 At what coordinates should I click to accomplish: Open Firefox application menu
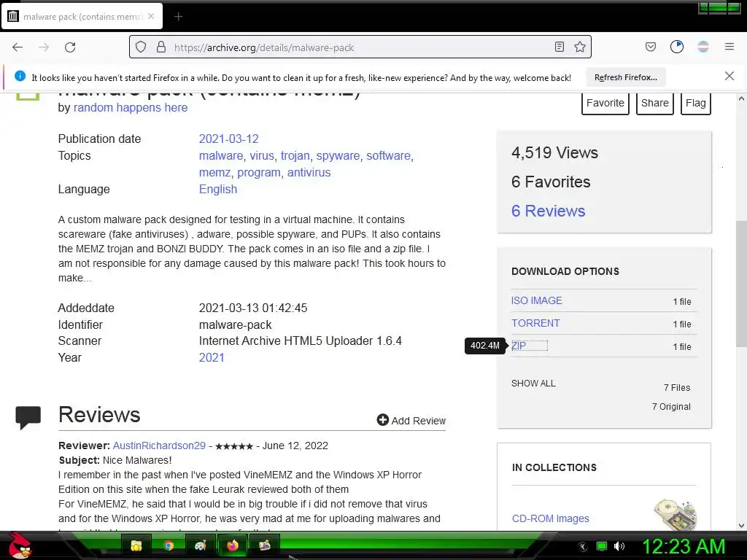729,47
